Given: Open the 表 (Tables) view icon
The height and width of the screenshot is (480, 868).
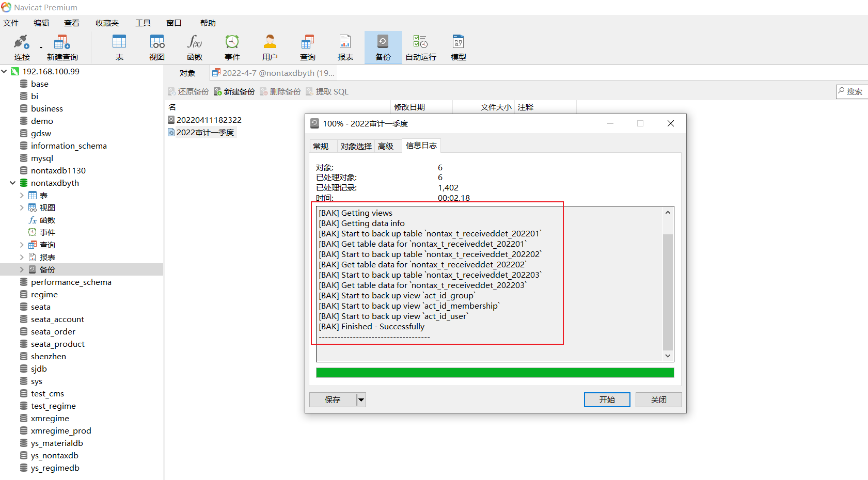Looking at the screenshot, I should click(119, 47).
